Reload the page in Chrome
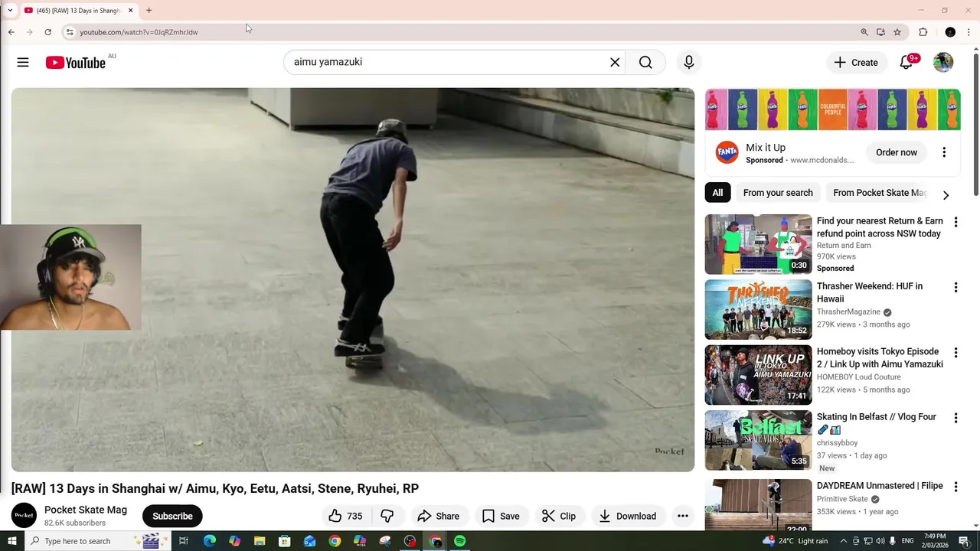This screenshot has height=551, width=980. pos(47,32)
